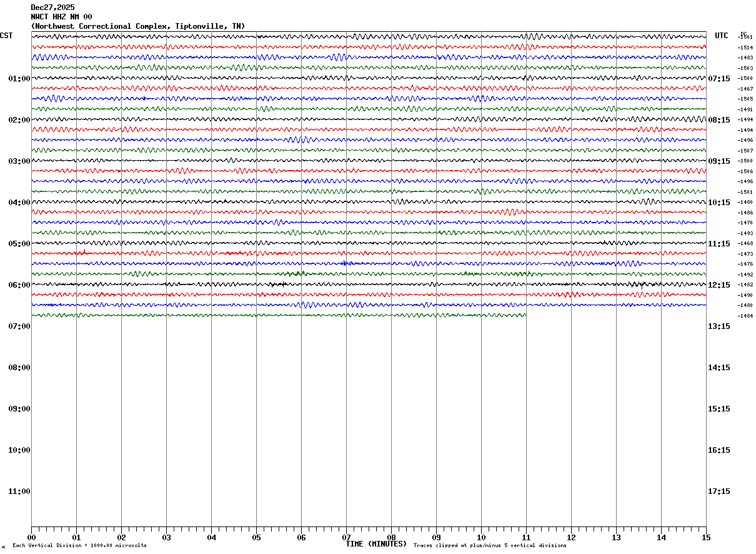Click the 14:15 UTC time label
Screen dimensions: 756x554
pos(719,368)
